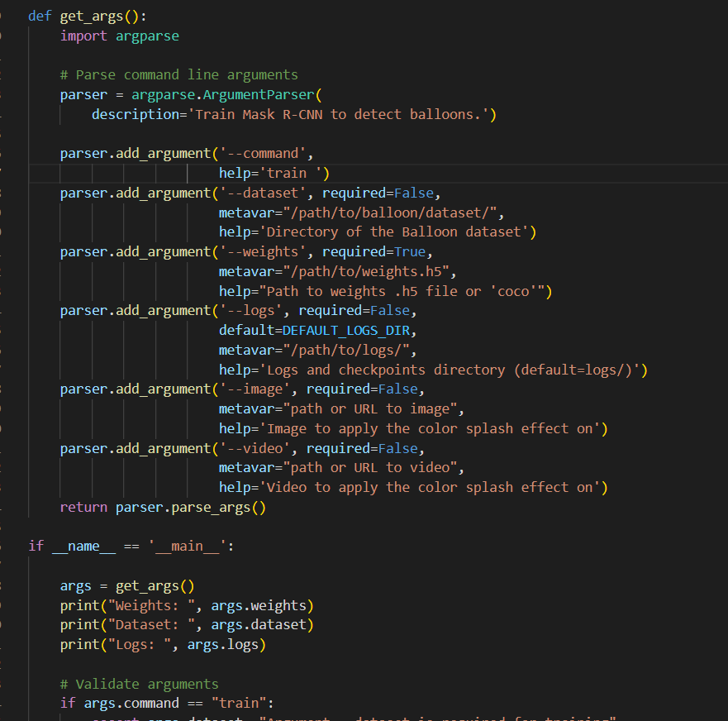Click the get_args function name

(x=81, y=15)
